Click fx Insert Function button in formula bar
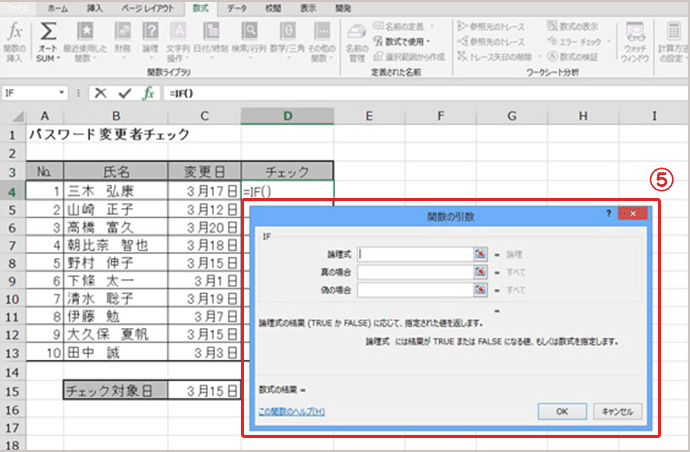Image resolution: width=690 pixels, height=452 pixels. click(149, 93)
